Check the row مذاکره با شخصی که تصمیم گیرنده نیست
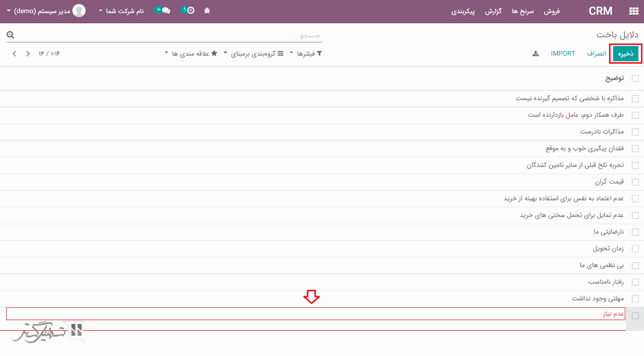Image resolution: width=644 pixels, height=356 pixels. (x=635, y=99)
